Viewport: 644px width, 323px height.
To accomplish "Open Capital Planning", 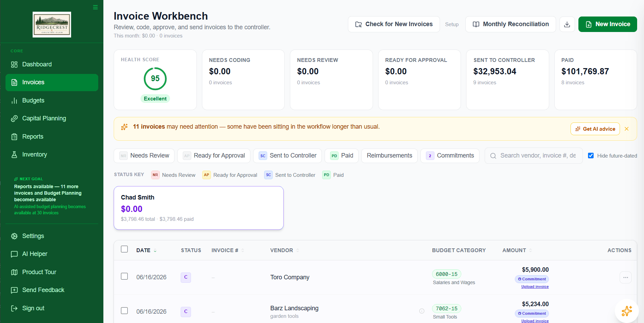I will (x=52, y=118).
